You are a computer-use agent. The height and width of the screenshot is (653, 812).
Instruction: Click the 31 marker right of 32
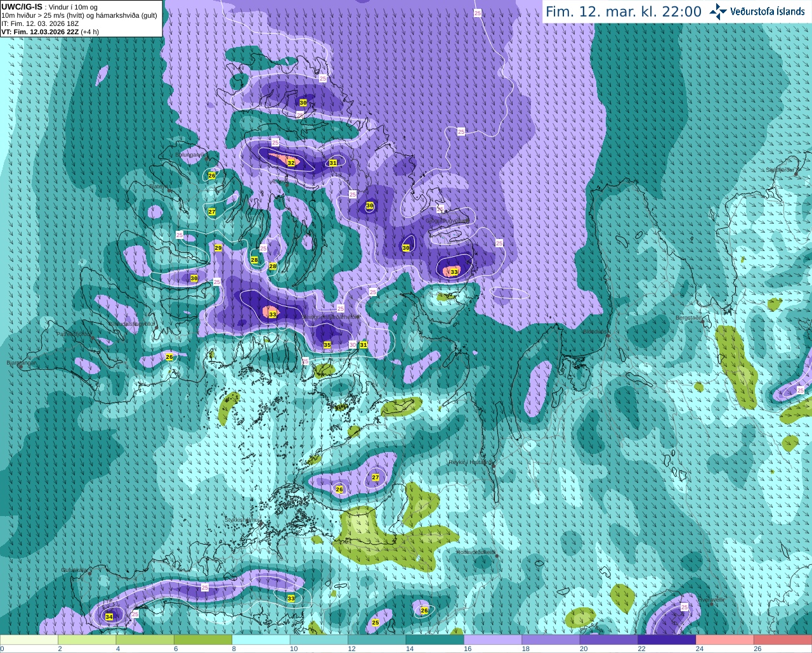[x=332, y=163]
